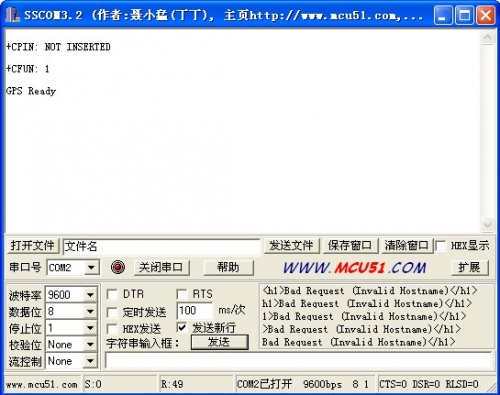Viewport: 500px width, 395px height.
Task: Click the R:49 received counter
Action: pos(172,385)
